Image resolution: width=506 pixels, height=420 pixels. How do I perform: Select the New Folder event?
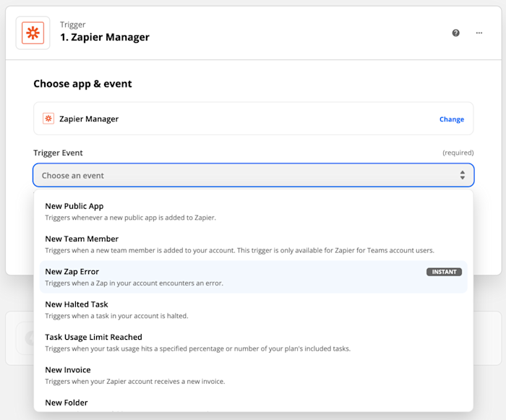click(x=253, y=403)
